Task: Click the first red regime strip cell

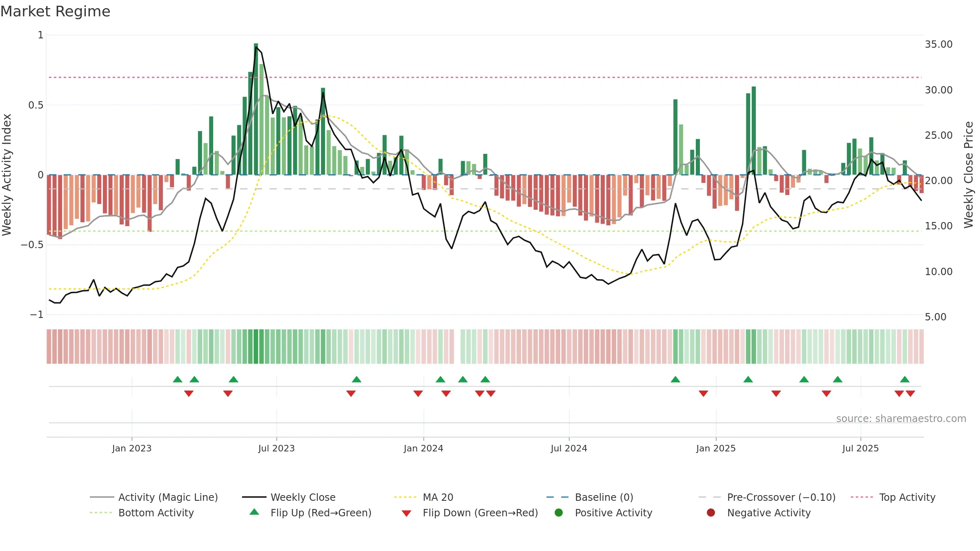Action: [x=49, y=347]
